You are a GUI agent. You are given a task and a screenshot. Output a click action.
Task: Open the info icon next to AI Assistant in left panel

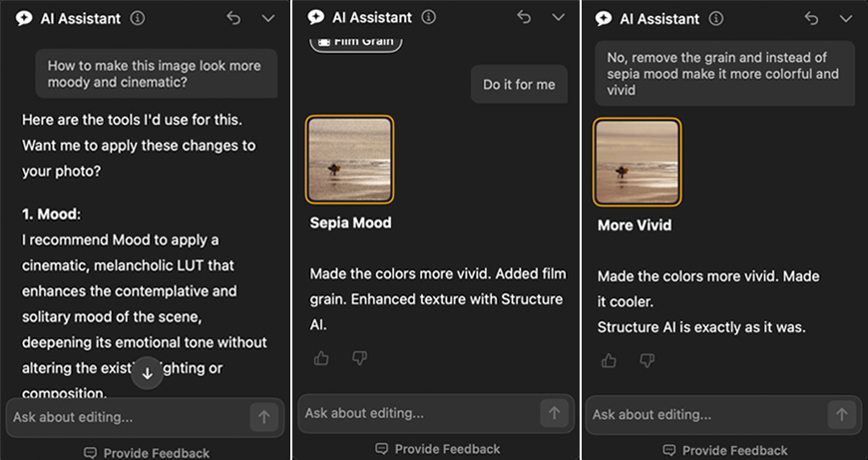point(138,18)
